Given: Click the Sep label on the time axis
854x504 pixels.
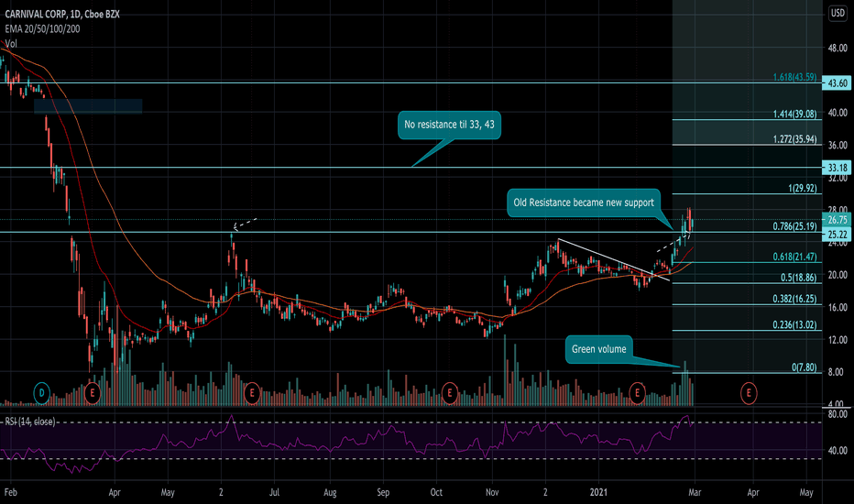Looking at the screenshot, I should pyautogui.click(x=383, y=492).
